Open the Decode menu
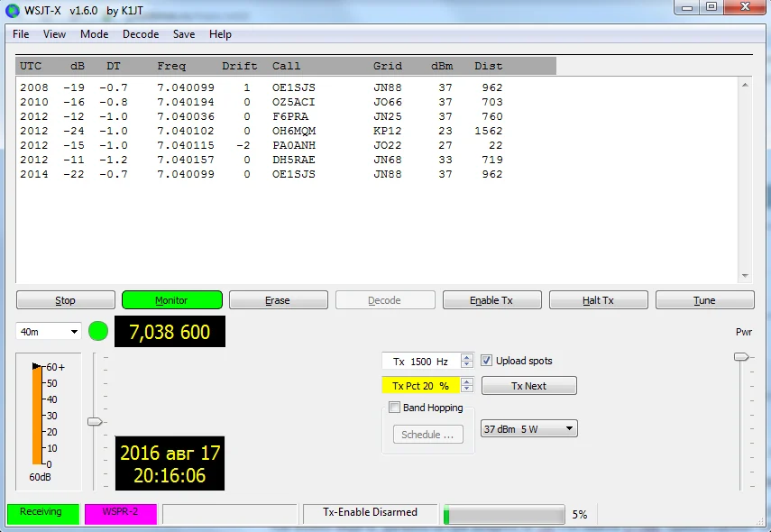The image size is (771, 532). click(141, 34)
